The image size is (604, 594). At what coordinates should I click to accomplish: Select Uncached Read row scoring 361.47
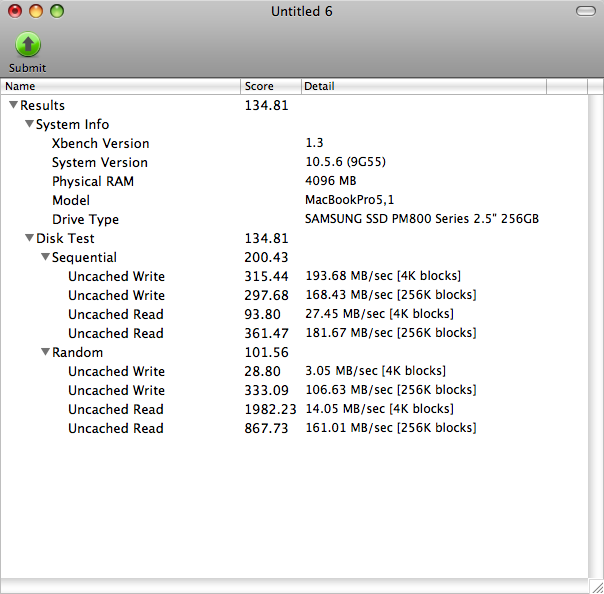pyautogui.click(x=294, y=333)
